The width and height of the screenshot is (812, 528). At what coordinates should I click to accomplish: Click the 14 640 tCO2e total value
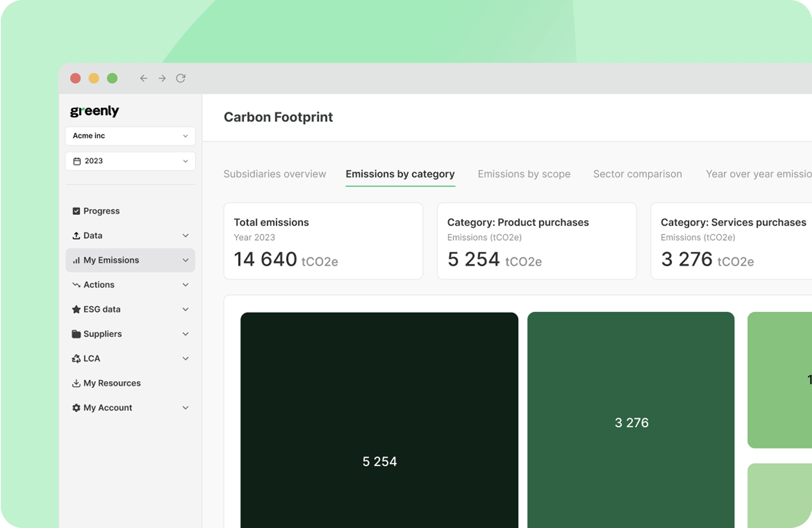click(286, 260)
